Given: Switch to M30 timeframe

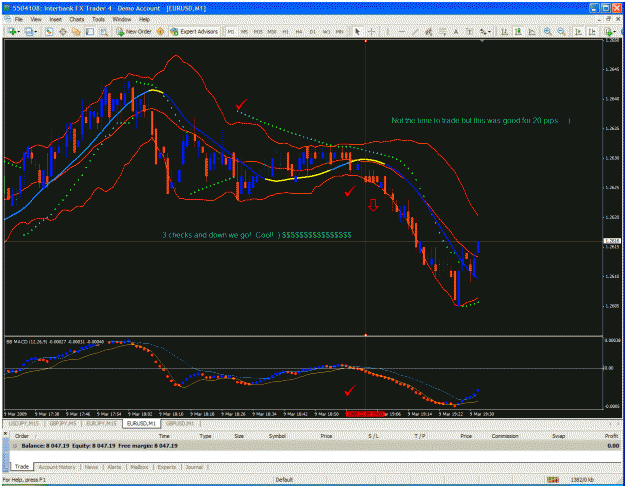Looking at the screenshot, I should 271,31.
